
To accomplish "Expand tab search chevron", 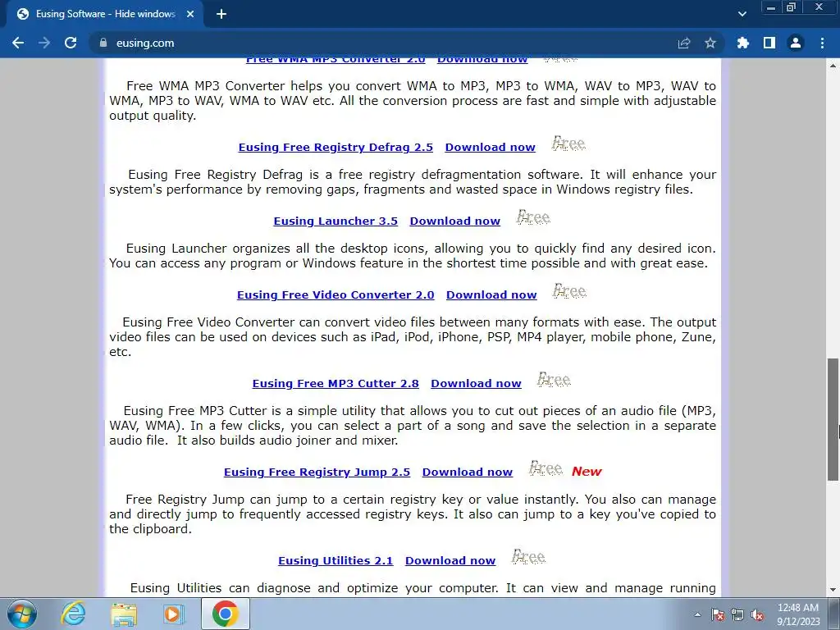I will coord(742,14).
